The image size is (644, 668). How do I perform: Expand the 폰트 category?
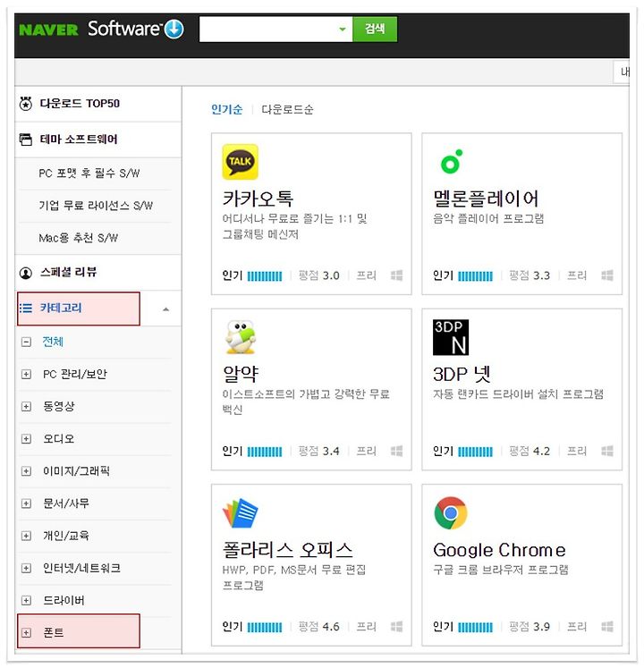26,632
